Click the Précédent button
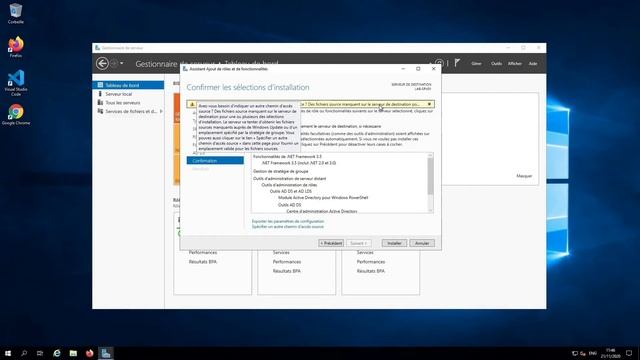This screenshot has height=360, width=640. pos(331,243)
